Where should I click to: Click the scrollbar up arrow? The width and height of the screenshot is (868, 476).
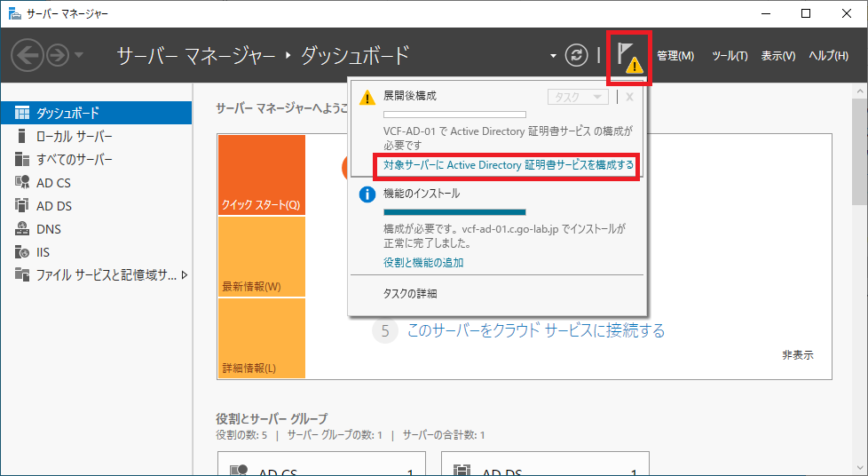tap(860, 91)
